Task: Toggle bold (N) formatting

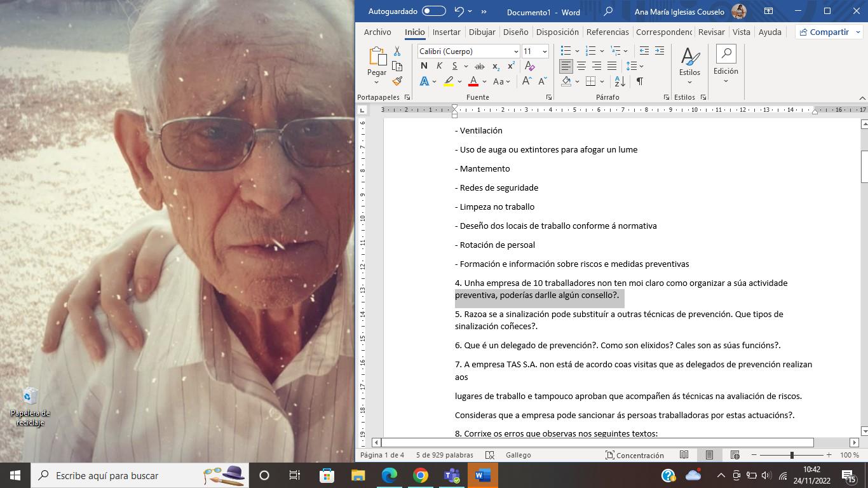Action: (x=424, y=66)
